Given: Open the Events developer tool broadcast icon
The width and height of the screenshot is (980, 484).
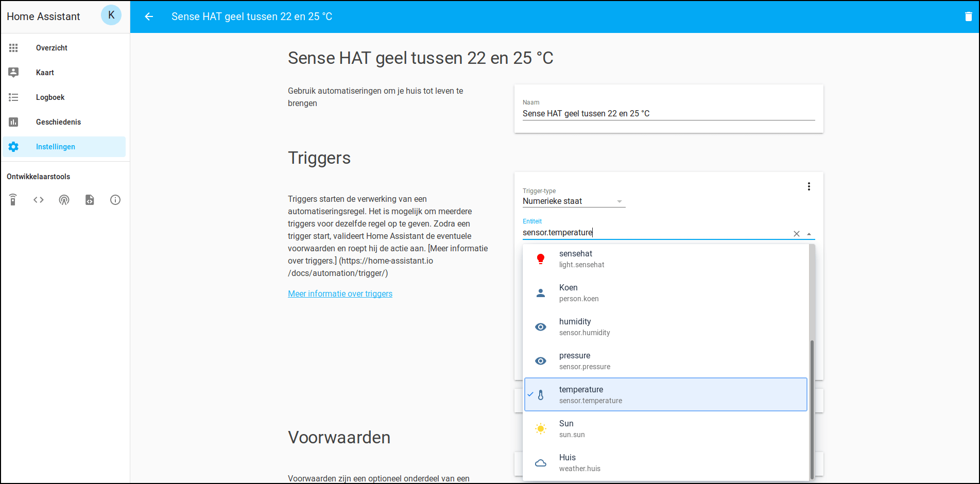Looking at the screenshot, I should (64, 200).
